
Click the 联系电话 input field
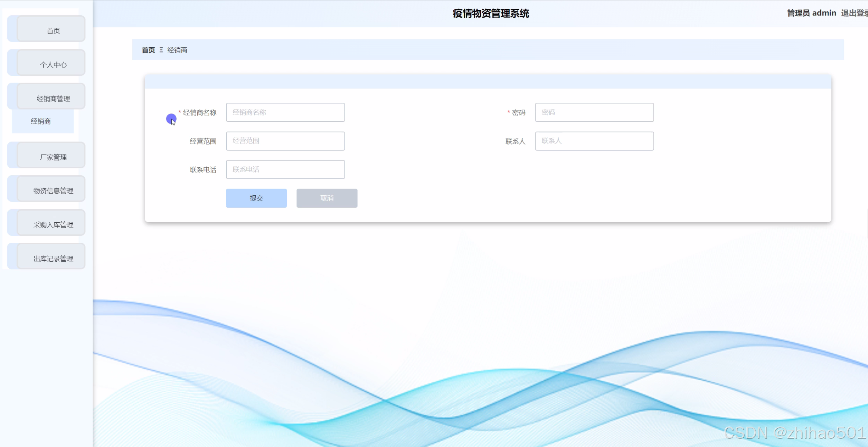[x=285, y=169]
